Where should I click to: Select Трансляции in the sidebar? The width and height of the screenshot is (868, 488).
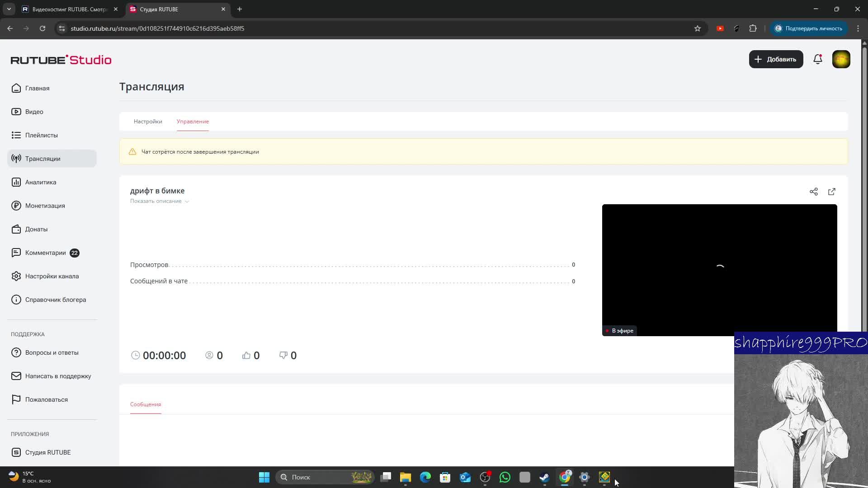pos(52,159)
